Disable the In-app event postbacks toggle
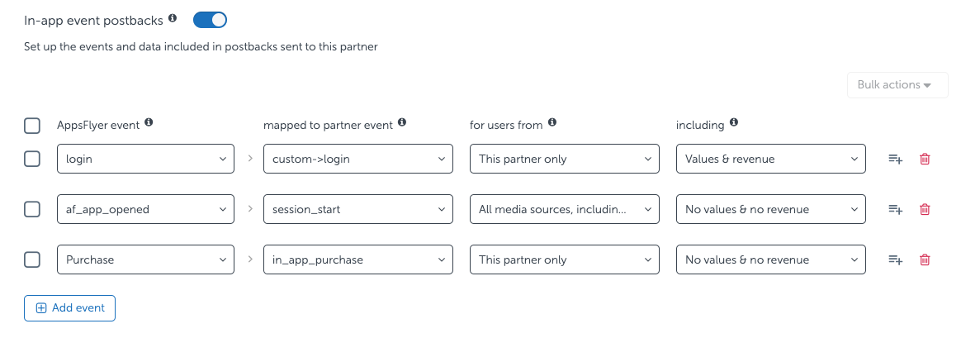Viewport: 980px width, 338px height. (x=210, y=19)
